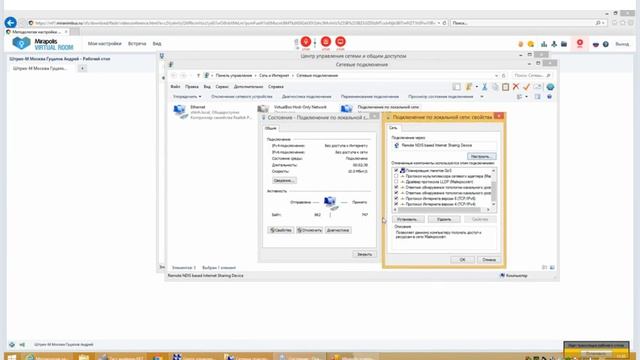Uncheck the Internet Protocol version 4 (TCP/IPv4) component

[396, 204]
